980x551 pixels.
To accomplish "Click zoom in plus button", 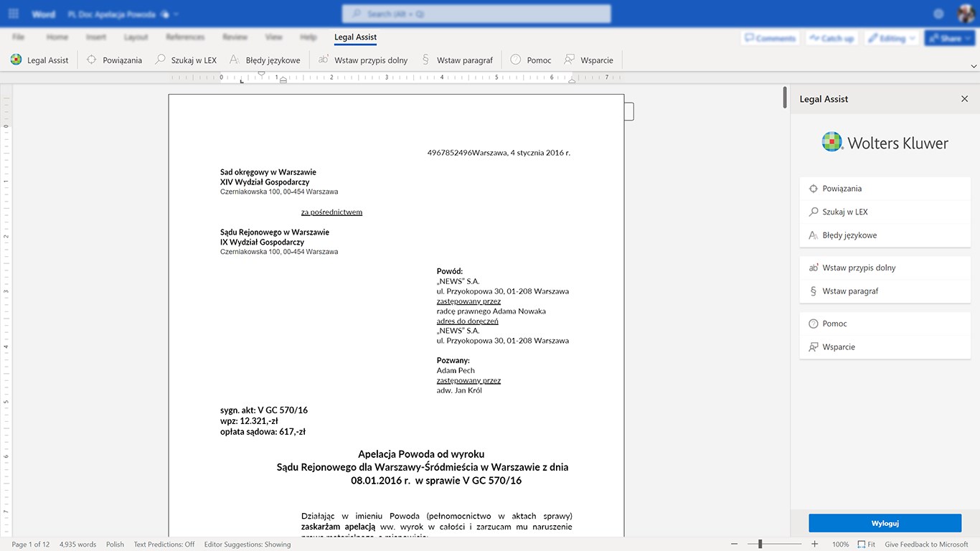I will coord(815,545).
